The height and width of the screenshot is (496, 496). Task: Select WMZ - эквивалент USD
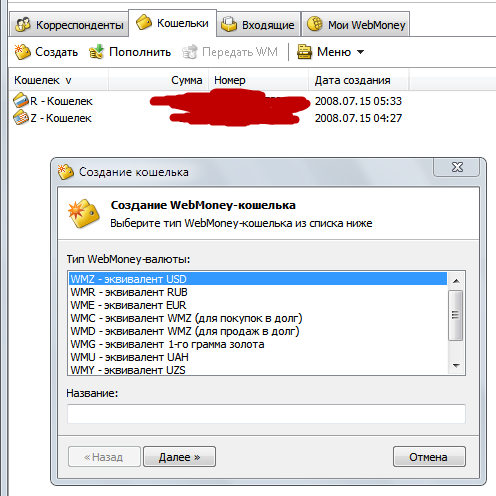258,279
